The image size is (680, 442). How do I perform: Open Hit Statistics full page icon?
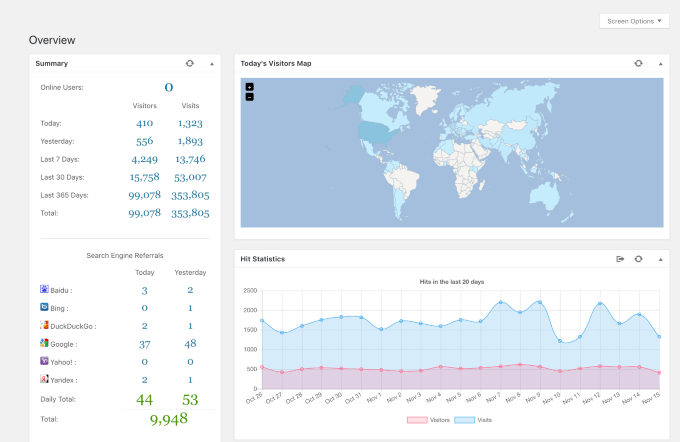pyautogui.click(x=620, y=259)
